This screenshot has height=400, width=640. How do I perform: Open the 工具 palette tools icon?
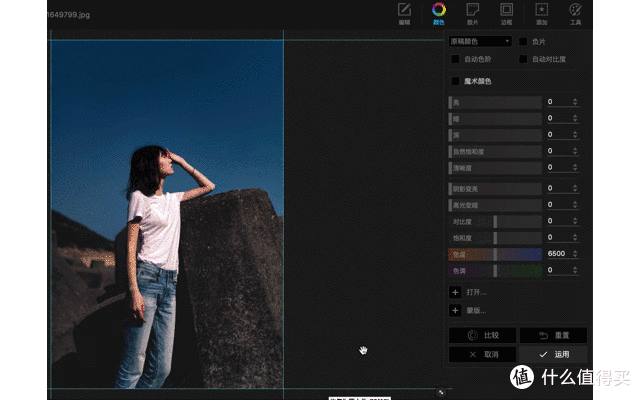(x=576, y=10)
